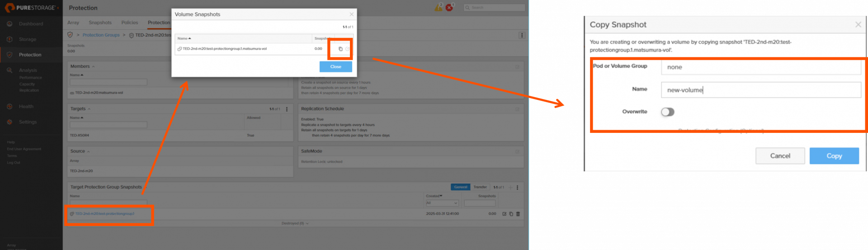Open Health section in the sidebar
Image resolution: width=868 pixels, height=250 pixels.
(26, 107)
